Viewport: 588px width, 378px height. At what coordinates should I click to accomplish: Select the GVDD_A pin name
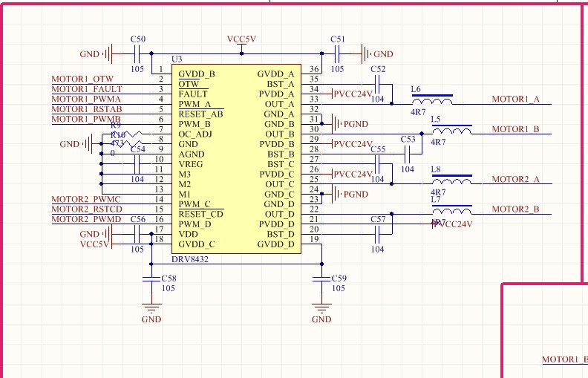275,74
